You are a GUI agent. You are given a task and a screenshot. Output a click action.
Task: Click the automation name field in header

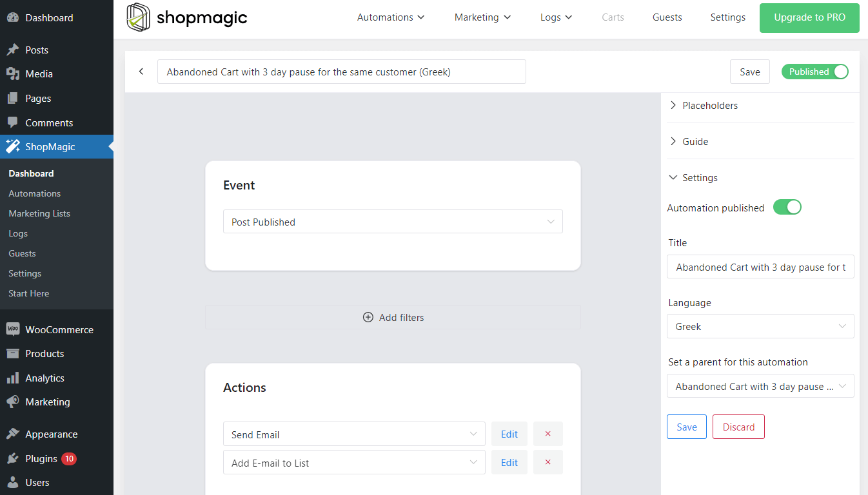tap(341, 72)
